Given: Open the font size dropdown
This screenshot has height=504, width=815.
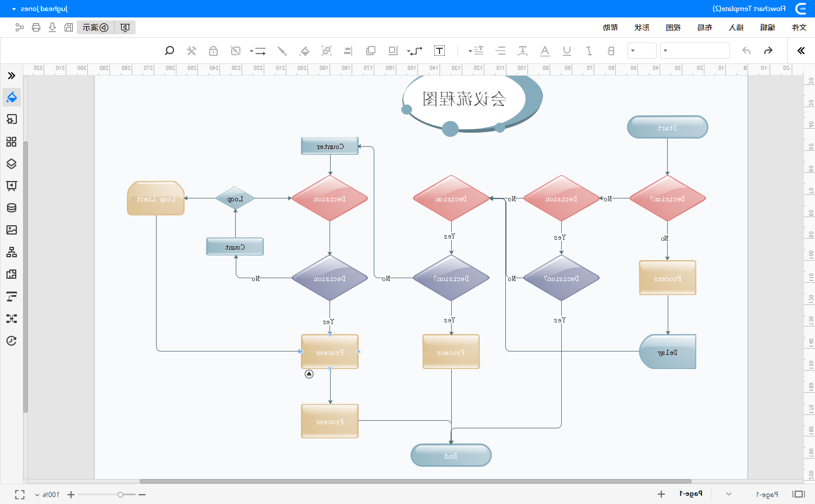Looking at the screenshot, I should pyautogui.click(x=642, y=51).
